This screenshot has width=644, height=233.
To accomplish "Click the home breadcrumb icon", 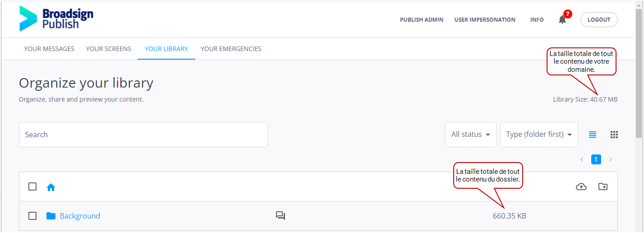I will (x=51, y=187).
